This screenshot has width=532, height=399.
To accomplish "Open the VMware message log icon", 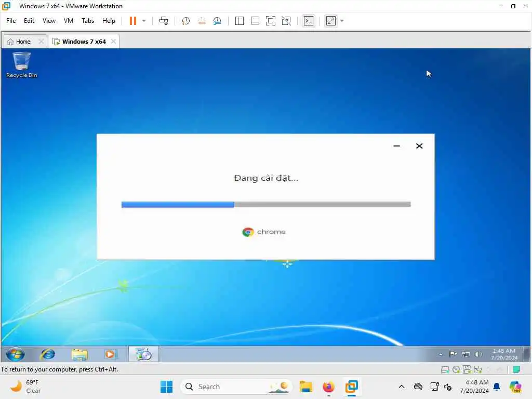I will click(516, 369).
